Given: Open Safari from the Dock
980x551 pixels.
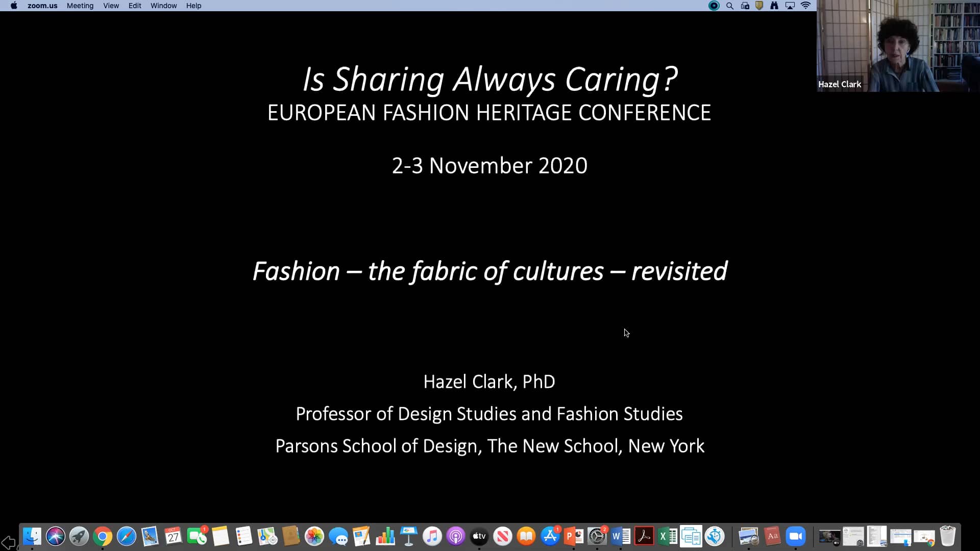Looking at the screenshot, I should tap(127, 536).
